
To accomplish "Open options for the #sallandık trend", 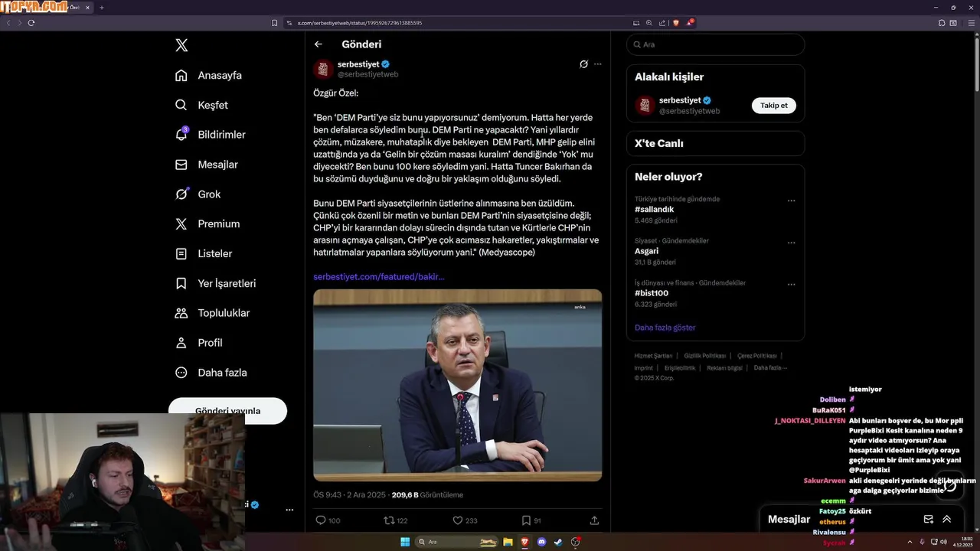I will point(791,201).
